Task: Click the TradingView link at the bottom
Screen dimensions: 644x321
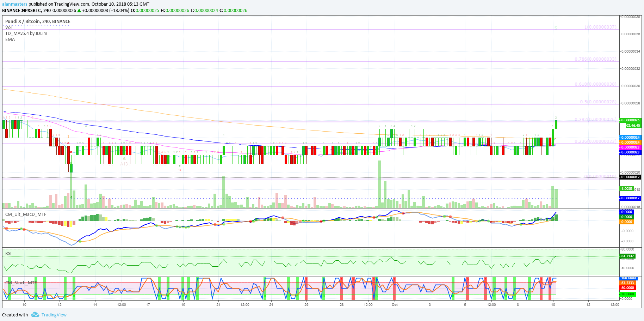Action: (54, 315)
